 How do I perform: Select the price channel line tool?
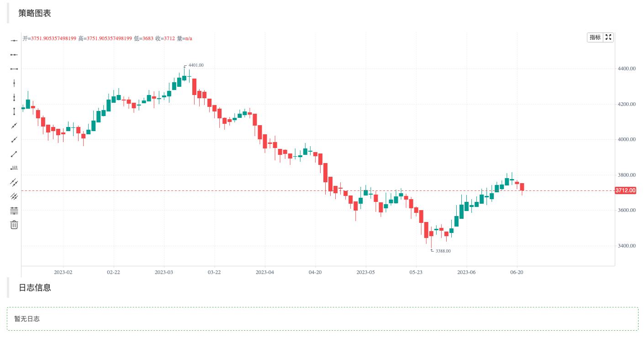click(x=14, y=196)
